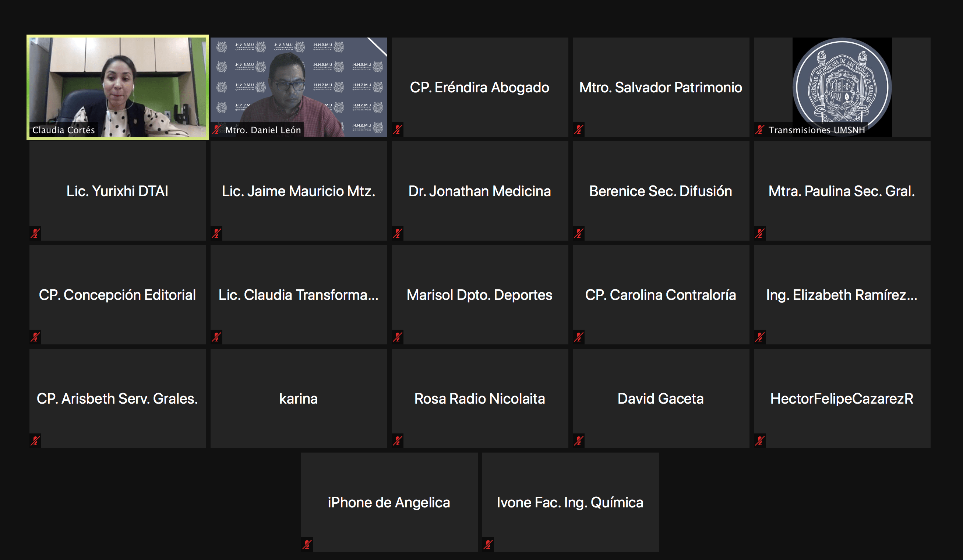This screenshot has width=963, height=560.
Task: Click muted mic icon on Marisol Dpto. Deportes tile
Action: pyautogui.click(x=398, y=337)
